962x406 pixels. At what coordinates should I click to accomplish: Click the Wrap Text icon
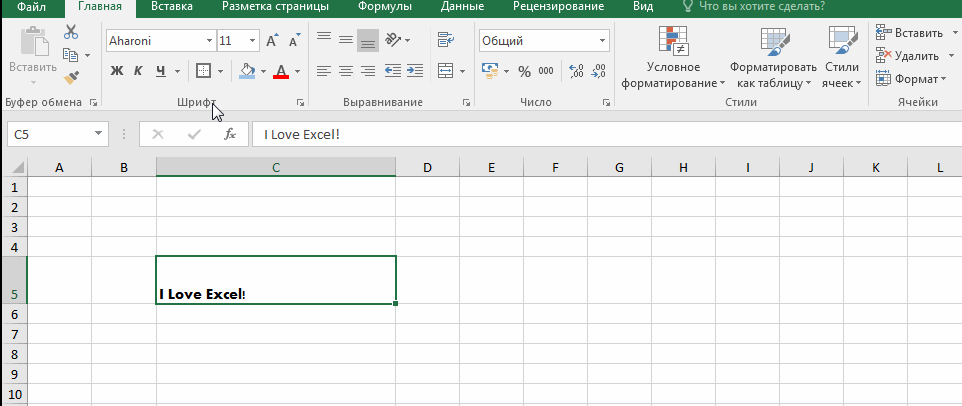coord(445,40)
